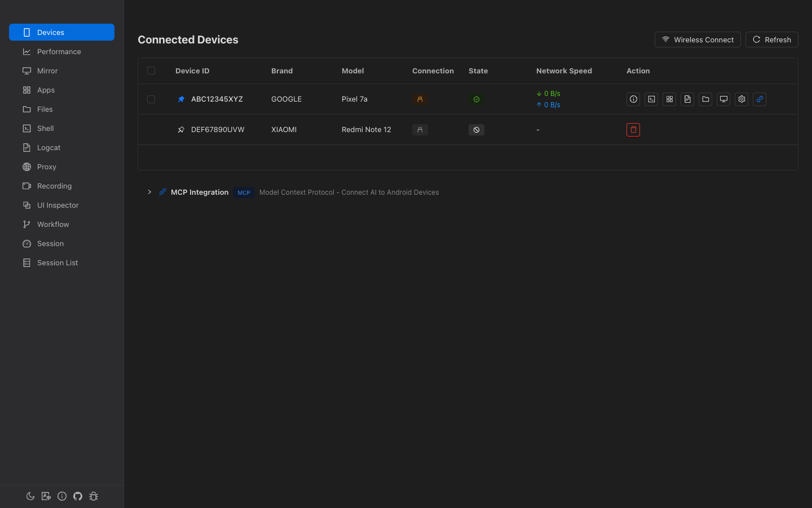Unpin the DEF67890UVW device

(x=181, y=129)
